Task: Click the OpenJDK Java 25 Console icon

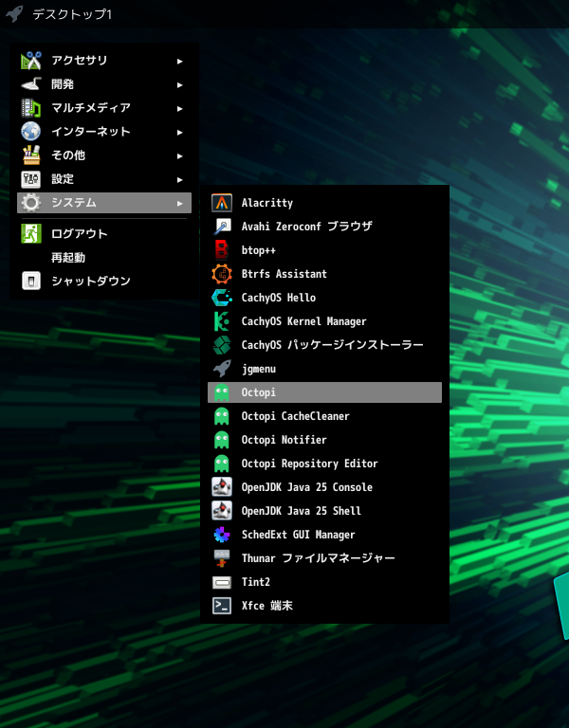Action: [x=222, y=487]
